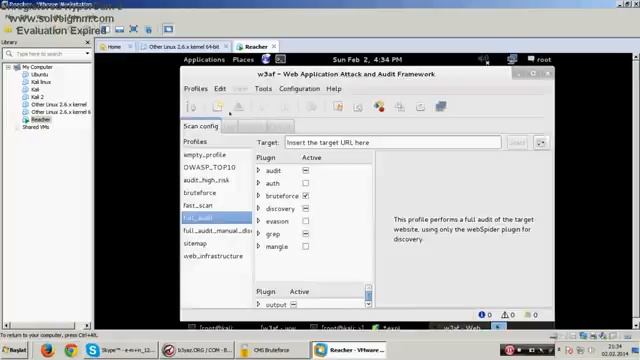Click the encode/decode colored blocks icon

coord(379,107)
